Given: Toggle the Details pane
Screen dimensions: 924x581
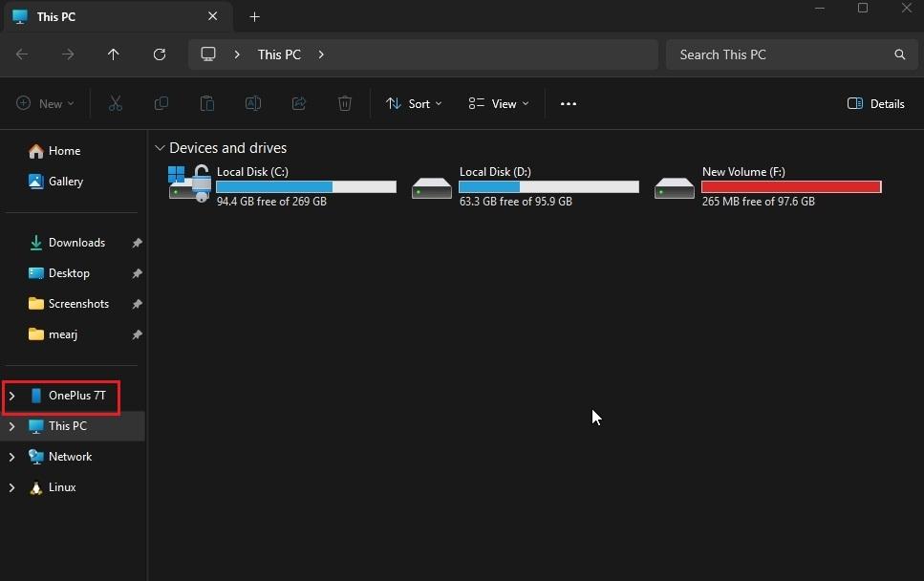Looking at the screenshot, I should click(875, 104).
